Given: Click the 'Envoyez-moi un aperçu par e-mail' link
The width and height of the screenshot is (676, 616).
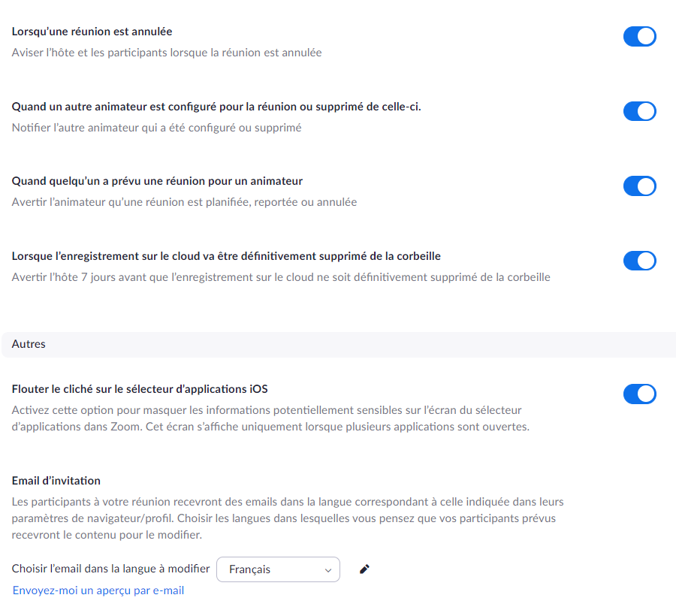Looking at the screenshot, I should coord(98,590).
